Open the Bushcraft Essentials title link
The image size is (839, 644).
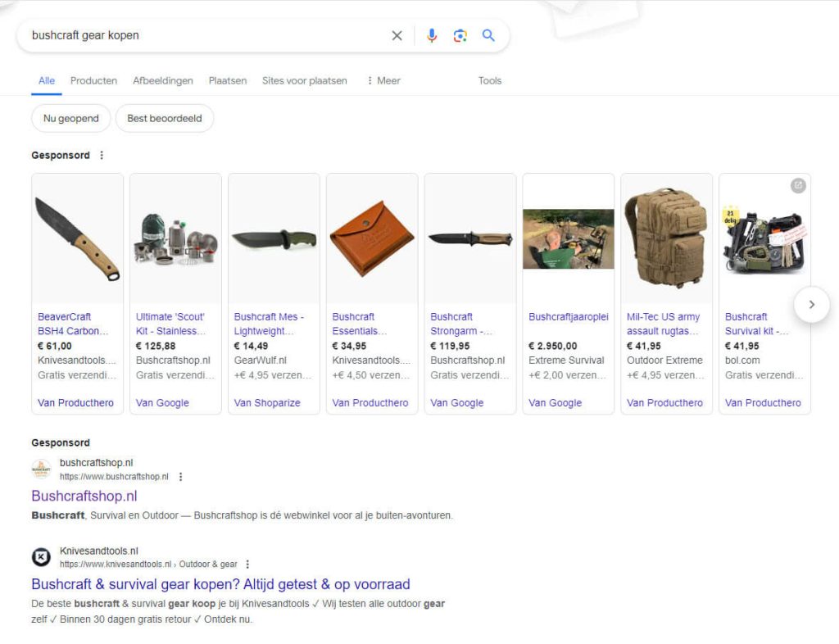[360, 324]
